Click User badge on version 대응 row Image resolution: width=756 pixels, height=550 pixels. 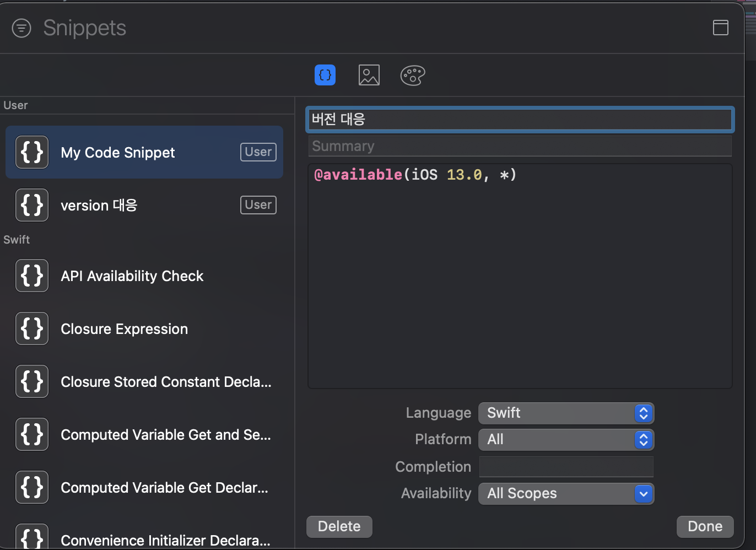[258, 205]
